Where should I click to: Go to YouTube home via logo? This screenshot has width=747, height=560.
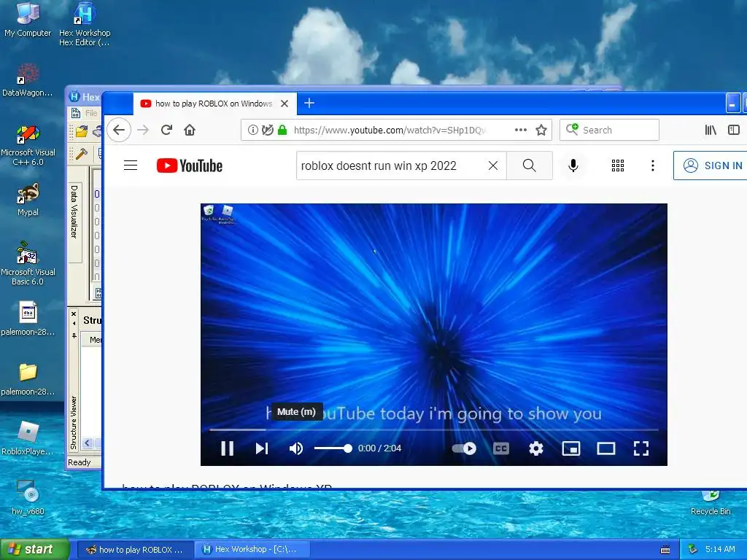pos(190,166)
